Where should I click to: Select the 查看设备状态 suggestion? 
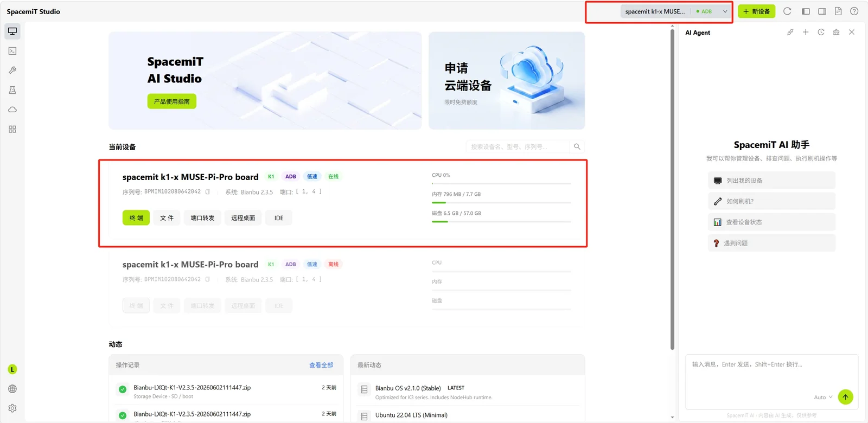(x=771, y=222)
